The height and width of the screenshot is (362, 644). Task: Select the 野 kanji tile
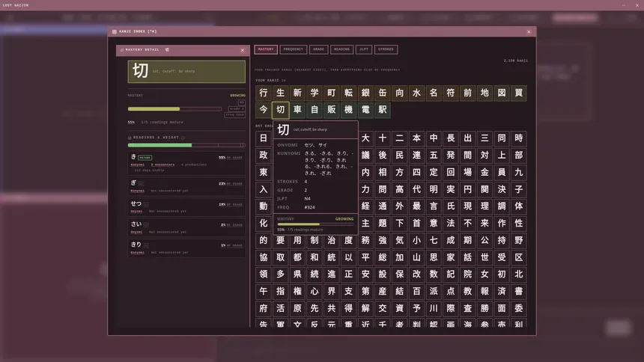coord(519,240)
